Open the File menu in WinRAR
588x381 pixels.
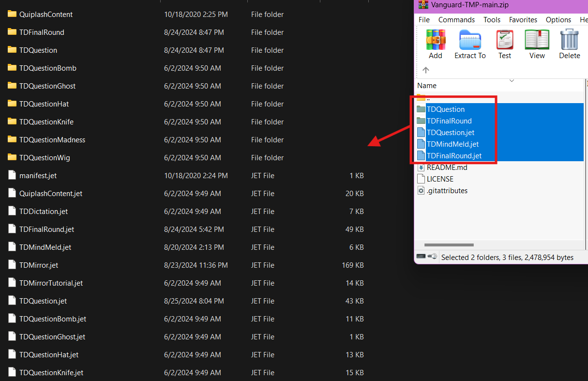pyautogui.click(x=424, y=20)
